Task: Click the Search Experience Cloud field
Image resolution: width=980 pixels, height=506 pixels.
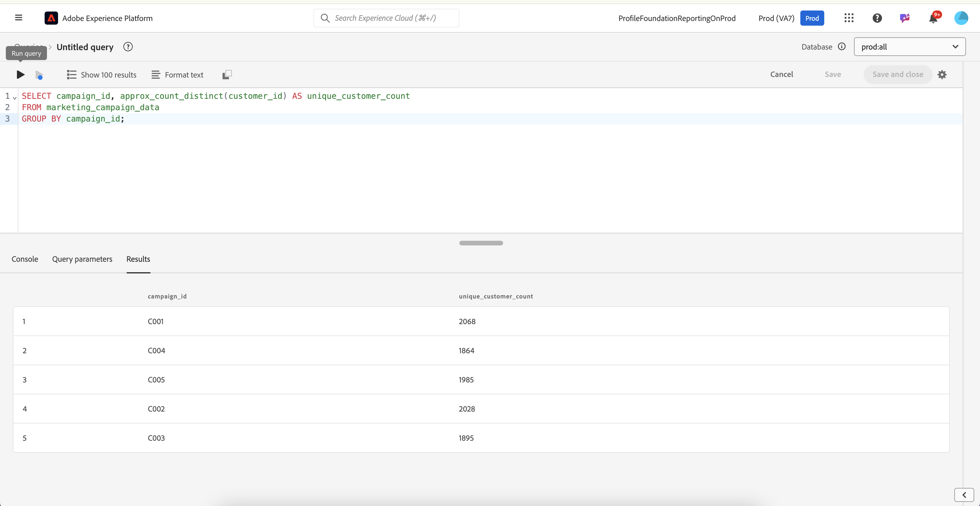Action: point(386,18)
